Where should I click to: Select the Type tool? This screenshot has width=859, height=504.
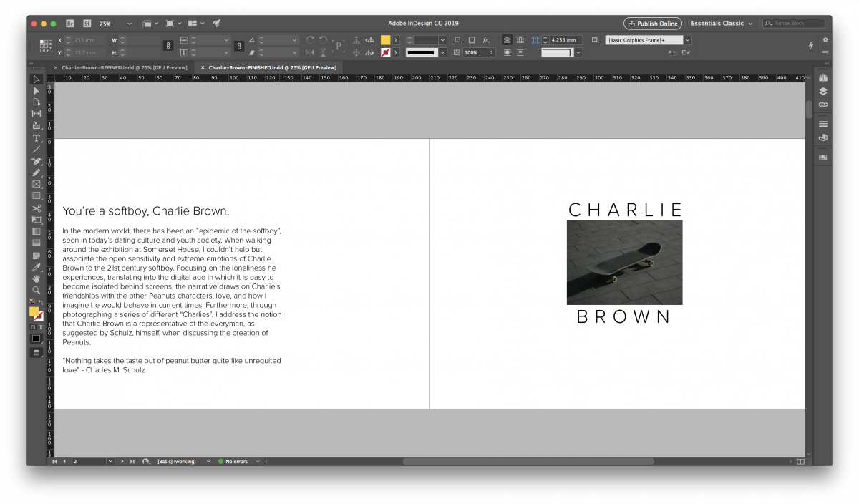click(x=37, y=137)
